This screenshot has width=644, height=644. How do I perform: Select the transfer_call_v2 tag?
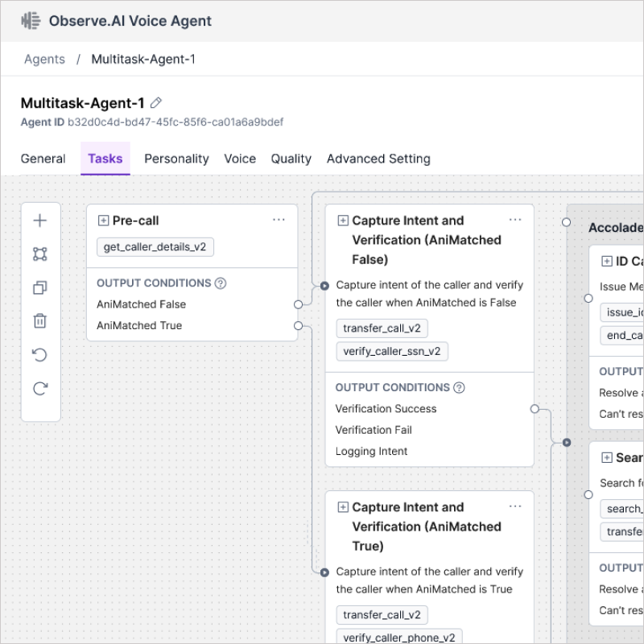tap(382, 328)
